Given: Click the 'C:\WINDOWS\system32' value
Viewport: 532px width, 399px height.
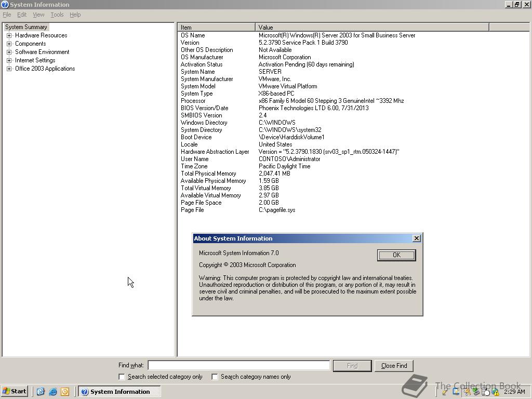Looking at the screenshot, I should click(290, 130).
